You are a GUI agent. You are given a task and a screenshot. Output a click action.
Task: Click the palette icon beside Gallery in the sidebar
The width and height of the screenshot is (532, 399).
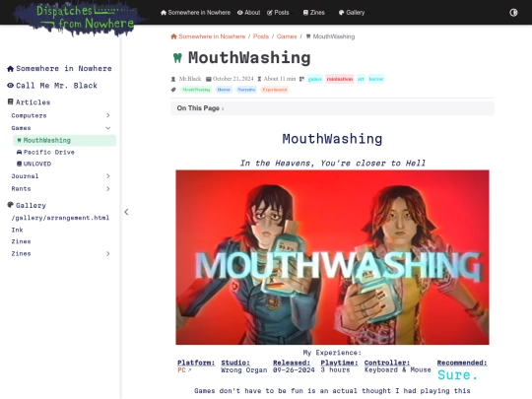[x=10, y=205]
